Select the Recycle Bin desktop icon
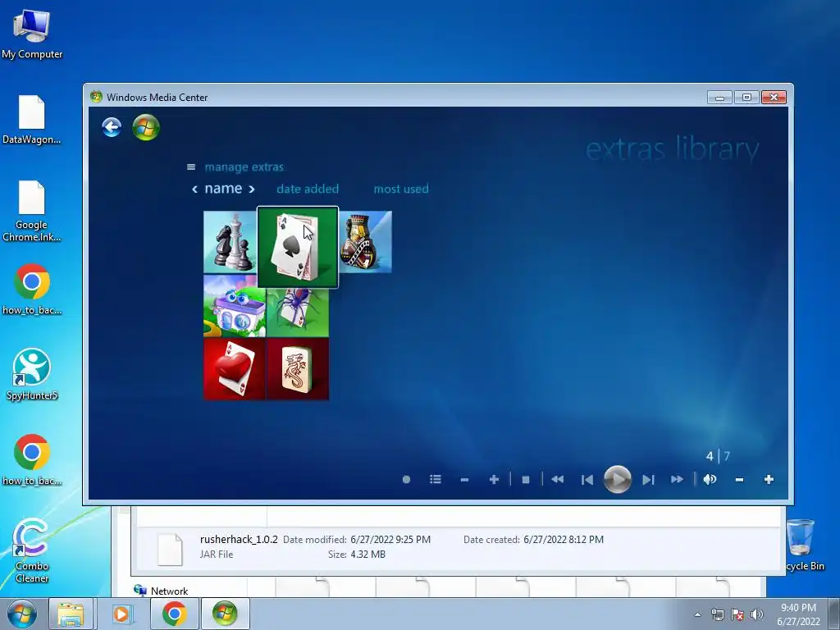This screenshot has height=630, width=840. coord(802,545)
